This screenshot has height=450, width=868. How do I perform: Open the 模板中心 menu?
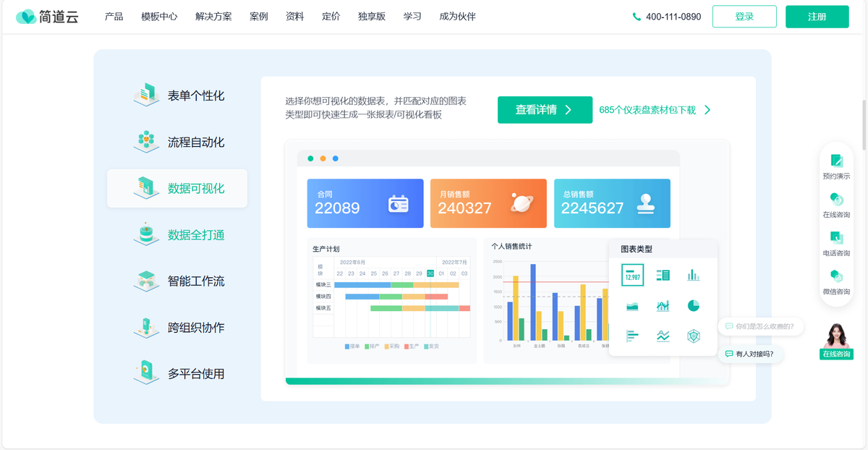(x=159, y=17)
